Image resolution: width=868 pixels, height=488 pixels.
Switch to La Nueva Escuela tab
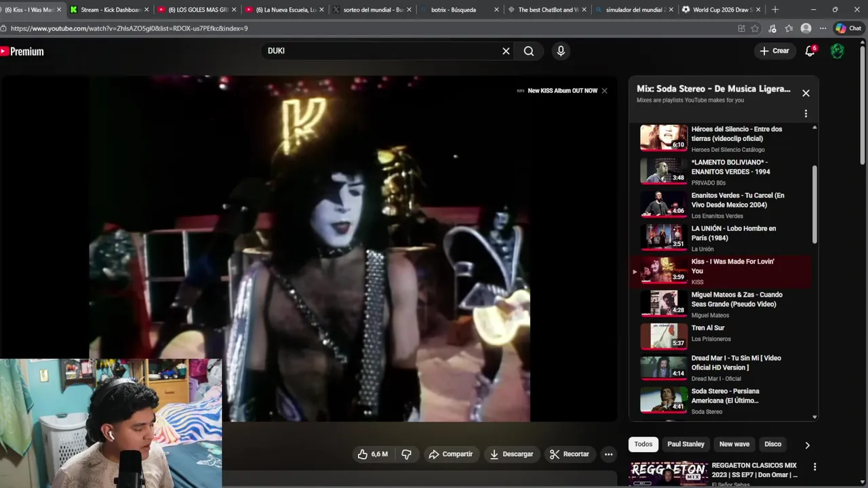coord(285,9)
